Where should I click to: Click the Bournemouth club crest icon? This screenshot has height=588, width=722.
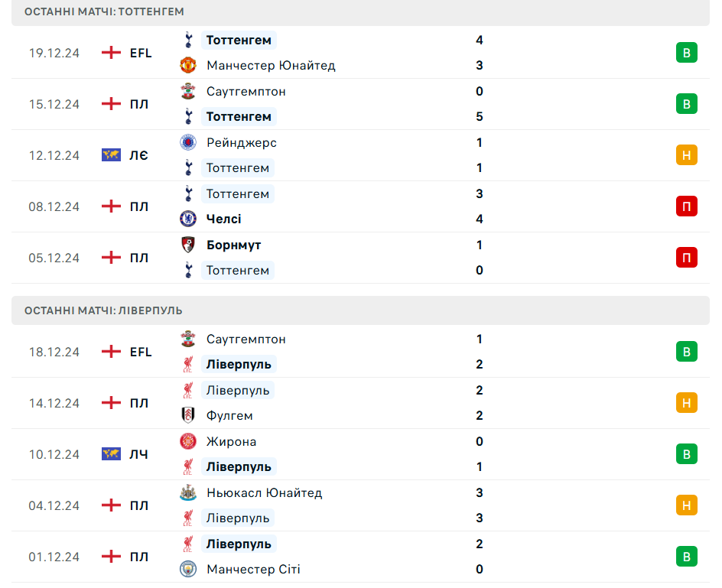tap(188, 245)
